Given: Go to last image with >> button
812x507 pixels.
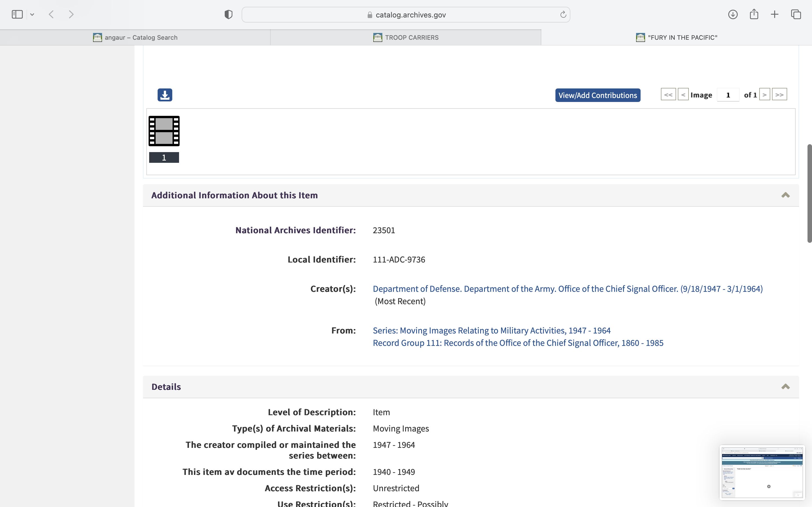Looking at the screenshot, I should pos(779,95).
